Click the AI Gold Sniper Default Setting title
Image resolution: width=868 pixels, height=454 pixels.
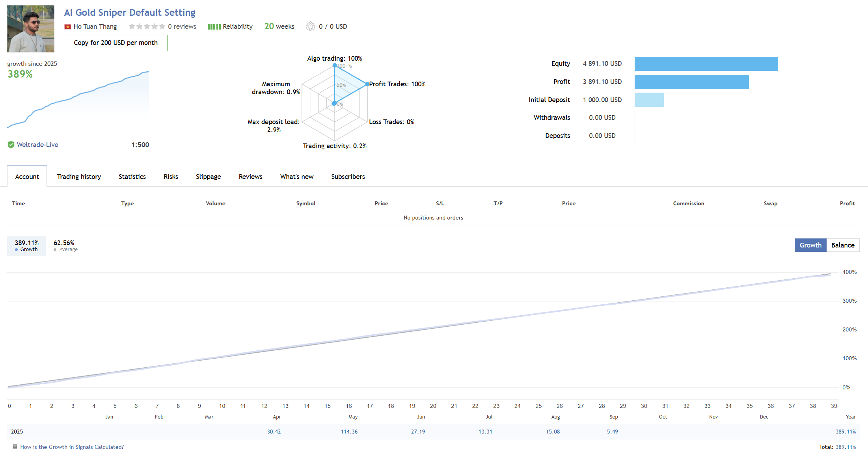[x=130, y=13]
